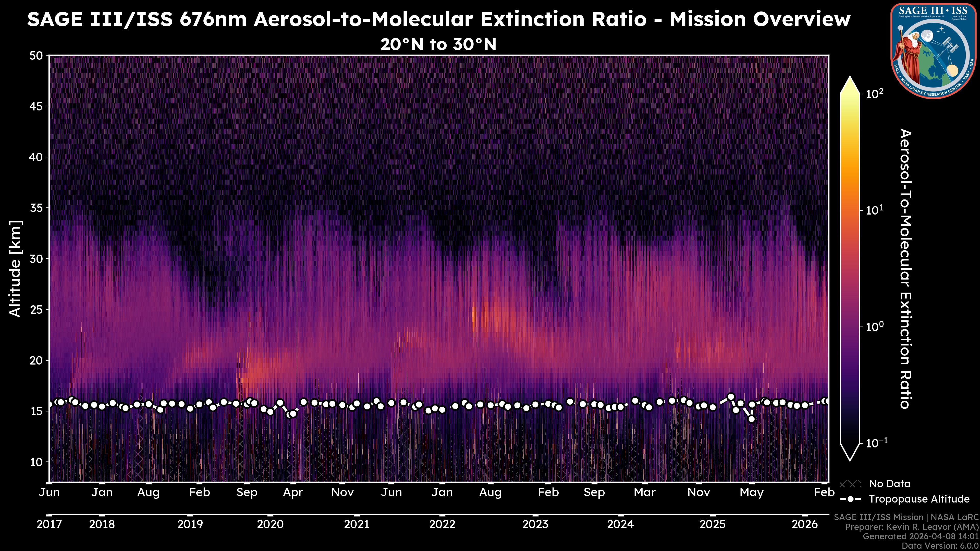Click the 20°N to 30°N subtitle
Viewport: 980px width, 551px height.
(x=438, y=44)
